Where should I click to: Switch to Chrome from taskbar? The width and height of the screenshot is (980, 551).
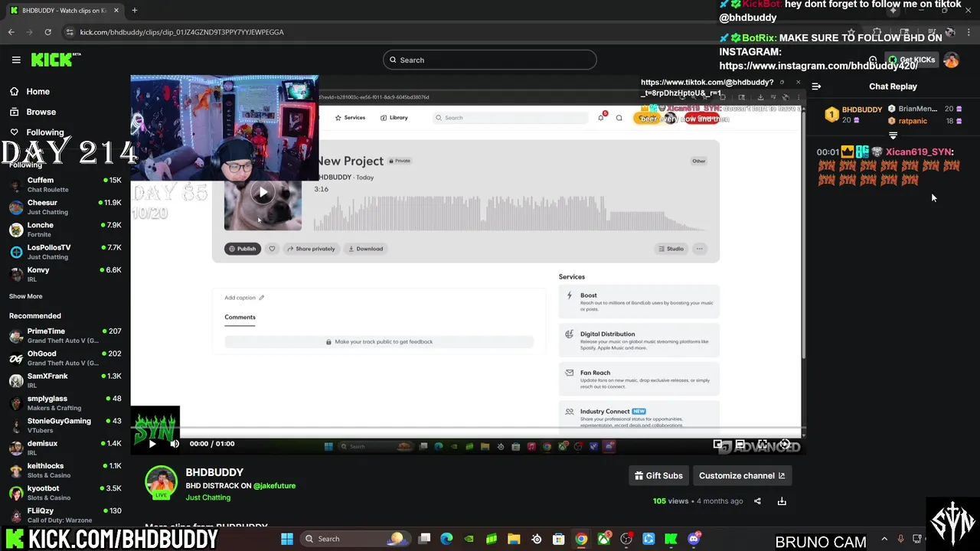581,539
